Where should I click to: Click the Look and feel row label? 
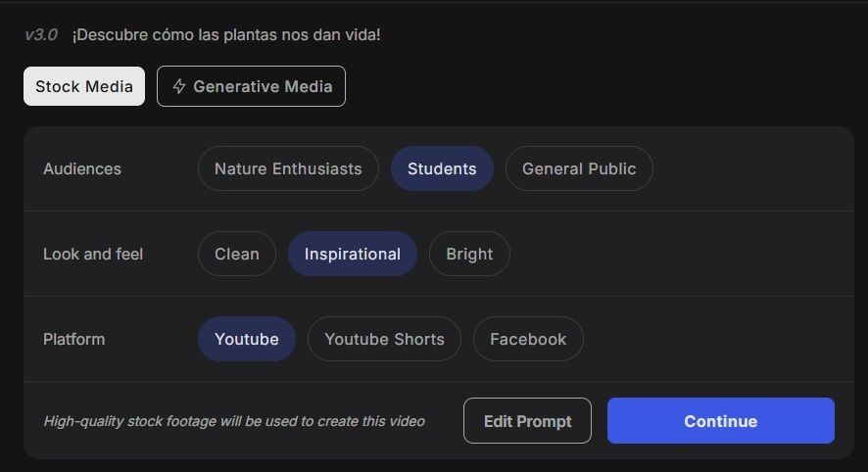pyautogui.click(x=93, y=254)
